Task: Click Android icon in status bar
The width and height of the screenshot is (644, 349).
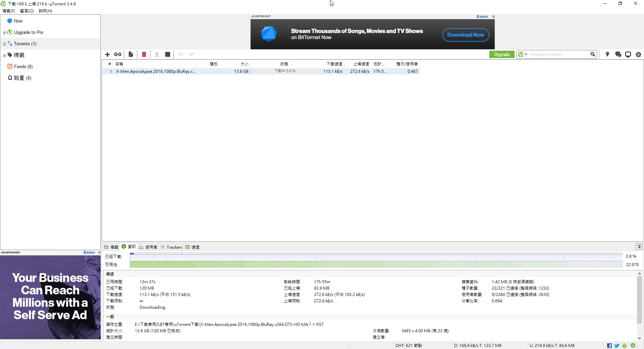Action: (625, 346)
